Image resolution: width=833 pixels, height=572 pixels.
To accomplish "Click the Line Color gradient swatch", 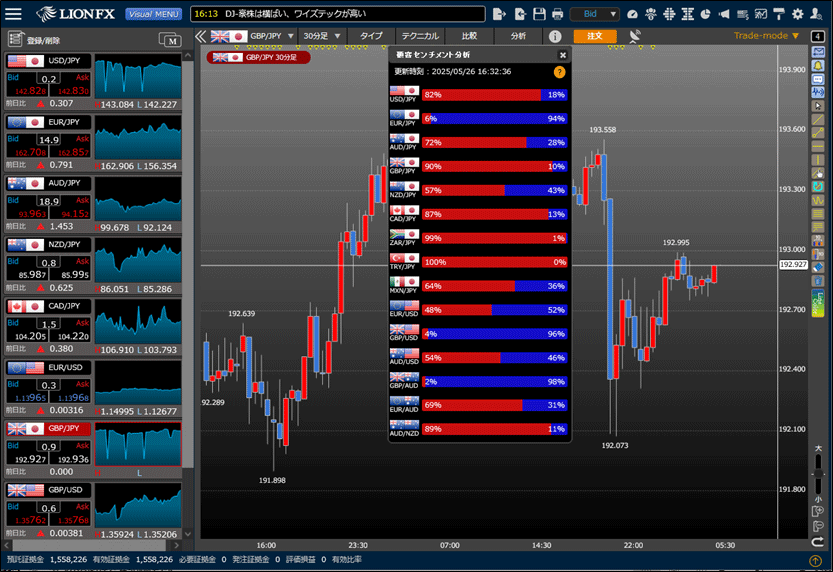I will pyautogui.click(x=818, y=304).
